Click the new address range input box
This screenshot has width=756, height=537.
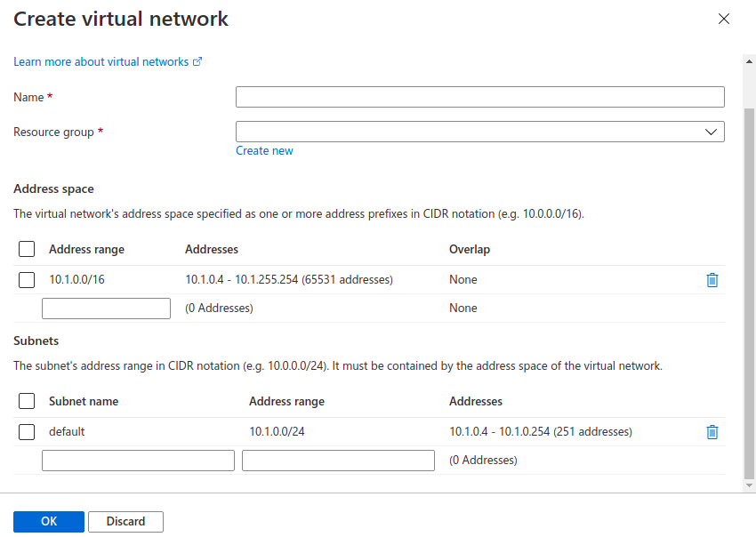click(106, 309)
